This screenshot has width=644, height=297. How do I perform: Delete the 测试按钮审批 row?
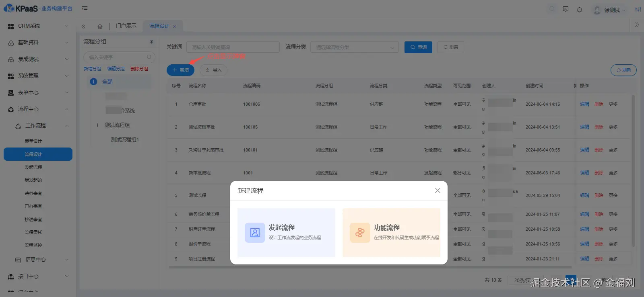(x=599, y=127)
